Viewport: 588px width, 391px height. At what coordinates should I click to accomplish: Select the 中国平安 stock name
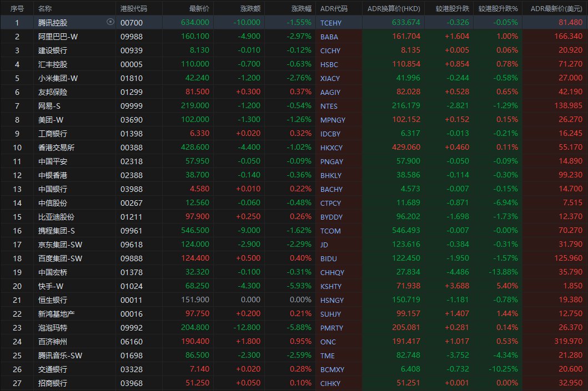pos(53,161)
